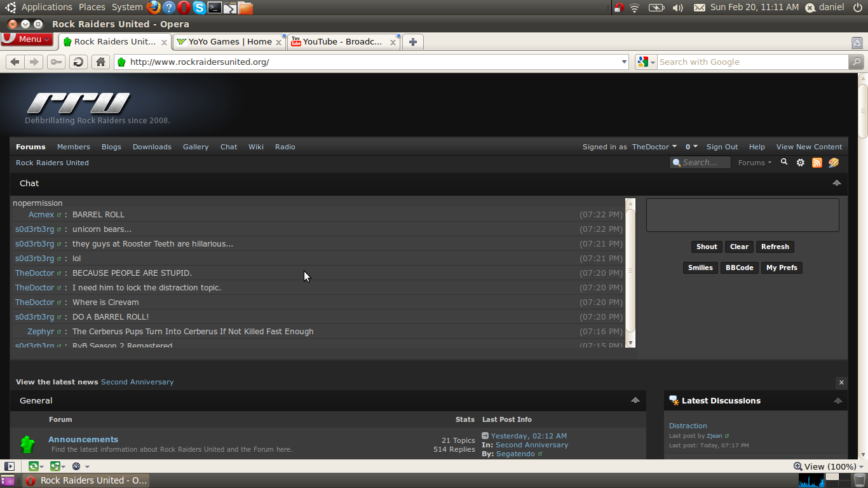Open the Help icon in the top panel
The height and width of the screenshot is (488, 868).
click(168, 8)
